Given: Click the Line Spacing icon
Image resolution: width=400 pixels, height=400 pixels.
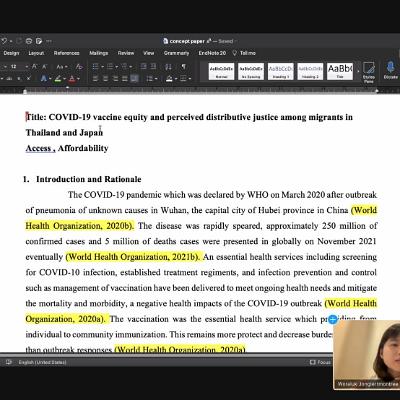Looking at the screenshot, I should pos(149,78).
